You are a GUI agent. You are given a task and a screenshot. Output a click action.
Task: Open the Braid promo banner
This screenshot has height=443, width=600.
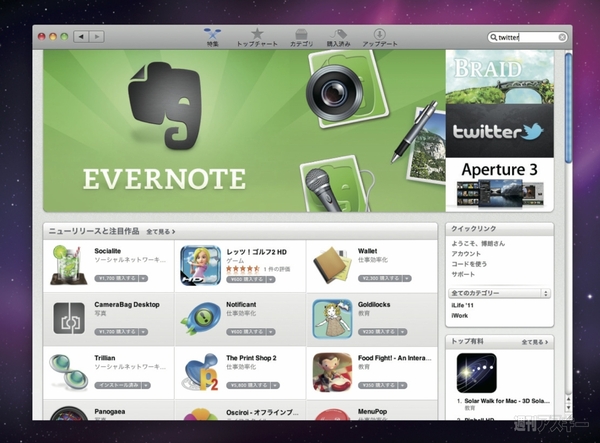(499, 77)
